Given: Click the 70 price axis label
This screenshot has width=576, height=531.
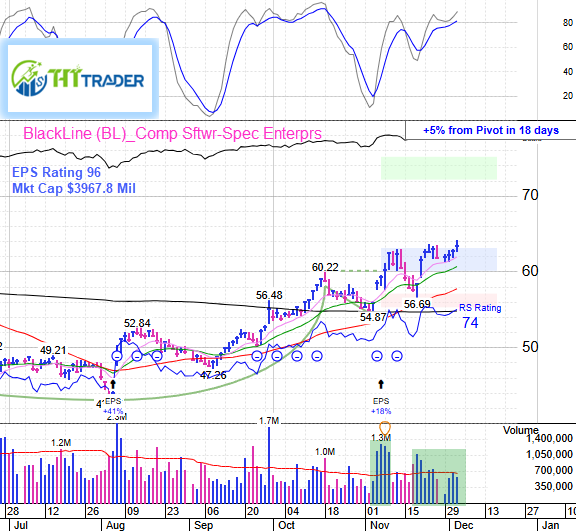Looking at the screenshot, I should (x=530, y=195).
